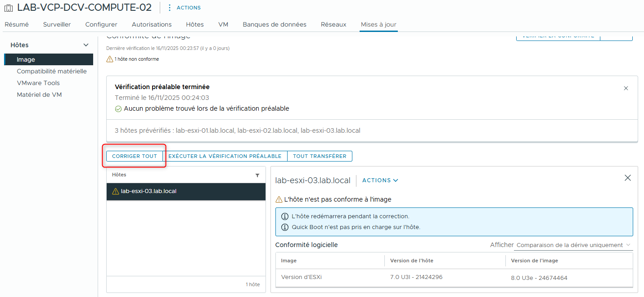This screenshot has height=297, width=644.
Task: Click the vertical dots icon before ACTIONS
Action: 169,7
